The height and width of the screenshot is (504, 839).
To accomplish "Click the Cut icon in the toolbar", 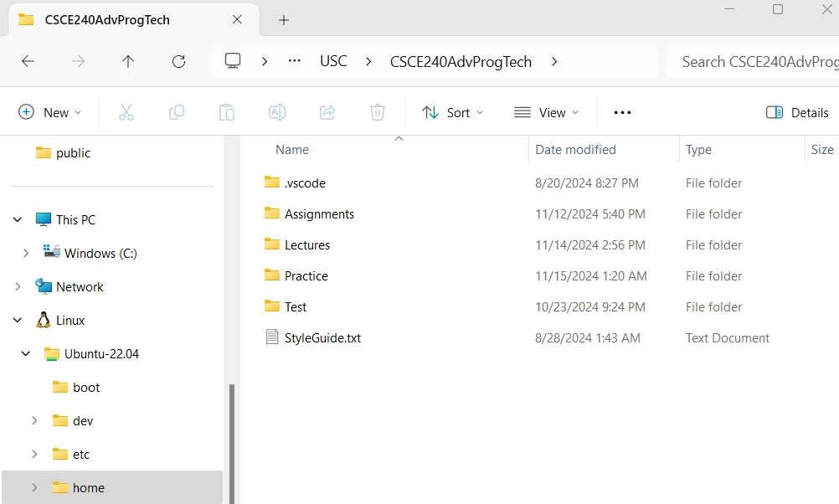I will point(126,111).
